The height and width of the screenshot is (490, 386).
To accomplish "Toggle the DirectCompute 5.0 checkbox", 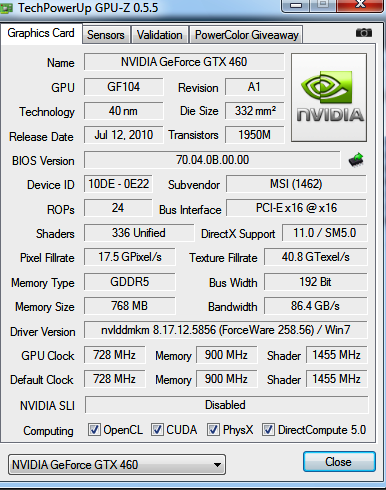I will (x=268, y=430).
